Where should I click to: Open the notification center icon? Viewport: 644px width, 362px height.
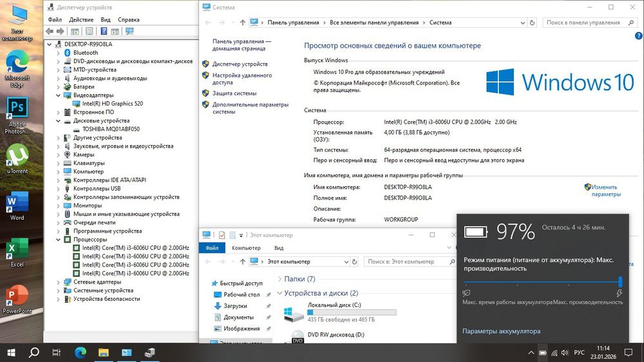629,352
